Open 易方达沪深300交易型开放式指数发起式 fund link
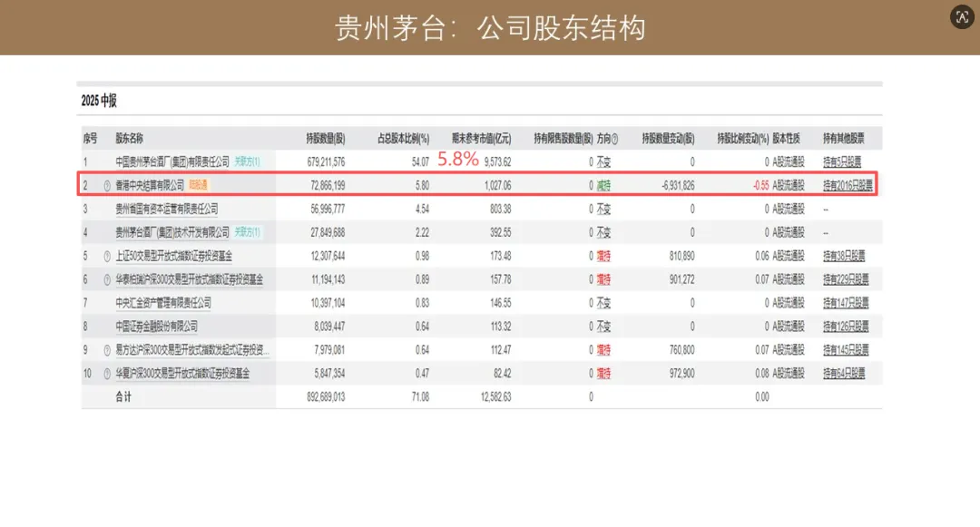Viewport: 980px width, 527px height. pyautogui.click(x=192, y=349)
